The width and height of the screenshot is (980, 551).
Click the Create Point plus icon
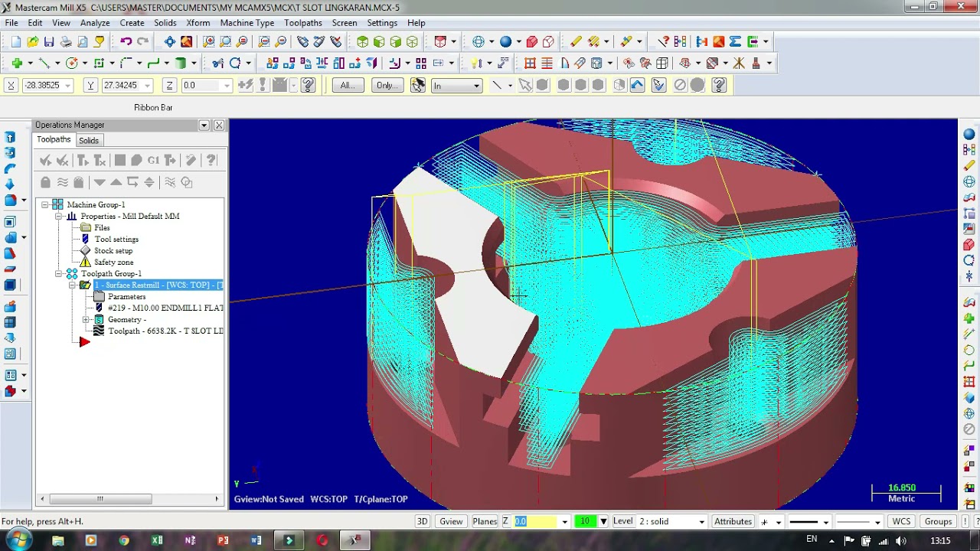pos(16,63)
